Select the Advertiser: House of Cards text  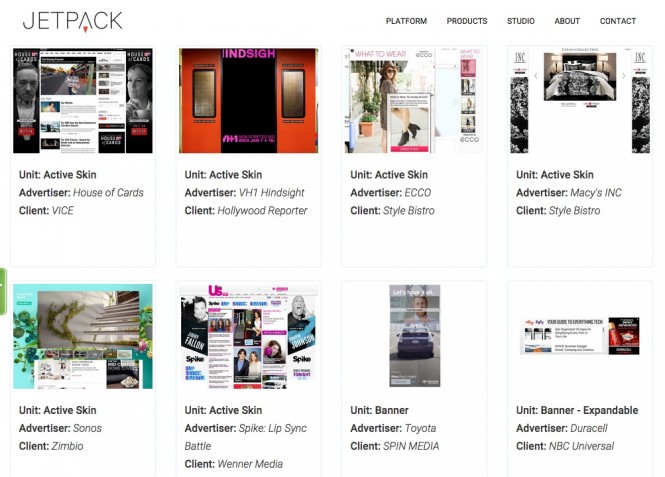click(x=81, y=192)
